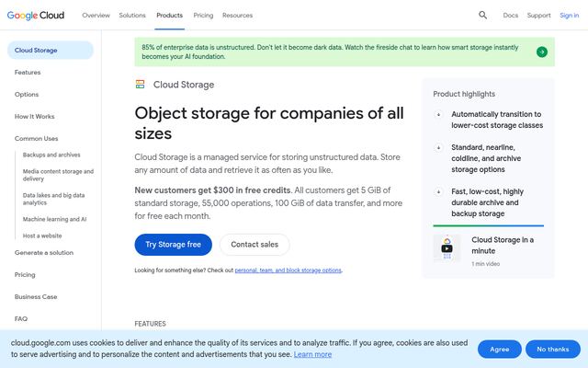Click the 'Object storage for companies' headline
This screenshot has height=368, width=588.
coord(269,123)
